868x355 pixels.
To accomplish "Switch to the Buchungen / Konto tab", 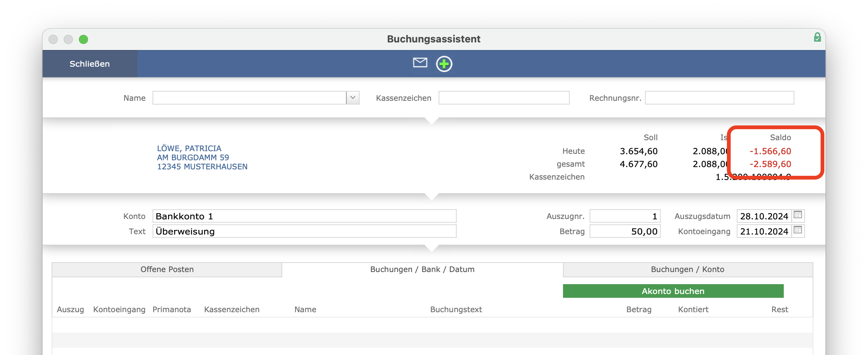I will point(687,269).
